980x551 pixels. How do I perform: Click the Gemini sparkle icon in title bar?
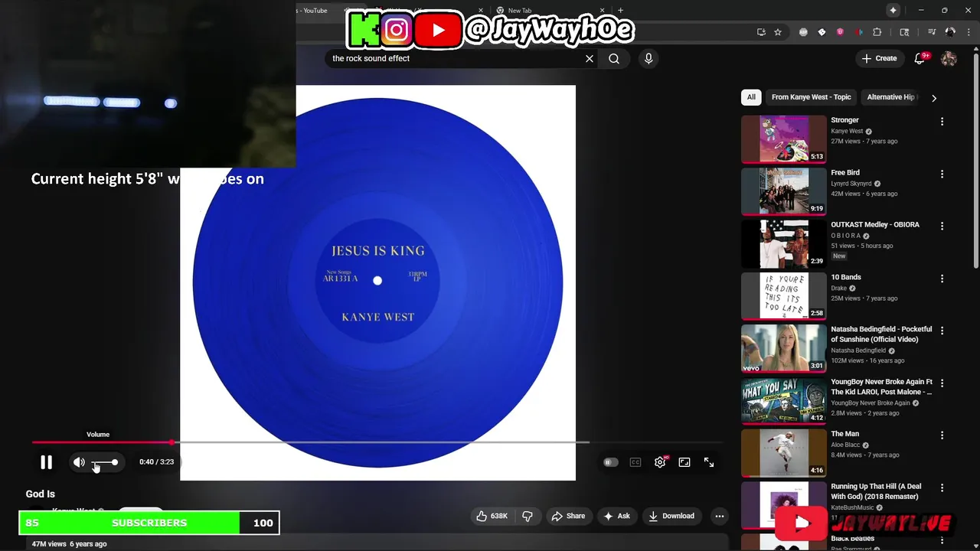point(893,10)
